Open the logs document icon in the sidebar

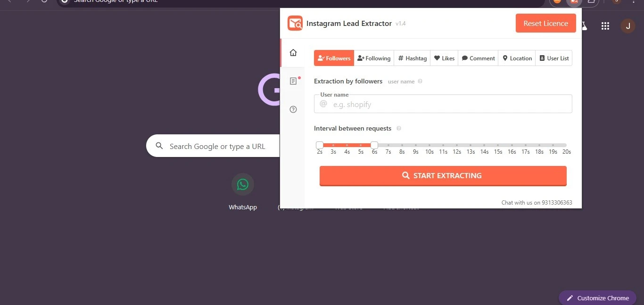click(293, 81)
